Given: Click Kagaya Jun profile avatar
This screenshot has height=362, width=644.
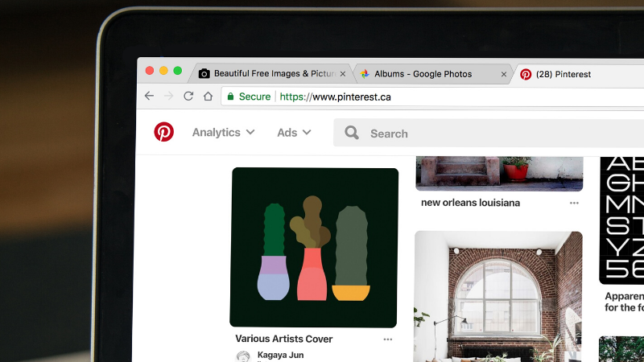Looking at the screenshot, I should pos(243,356).
